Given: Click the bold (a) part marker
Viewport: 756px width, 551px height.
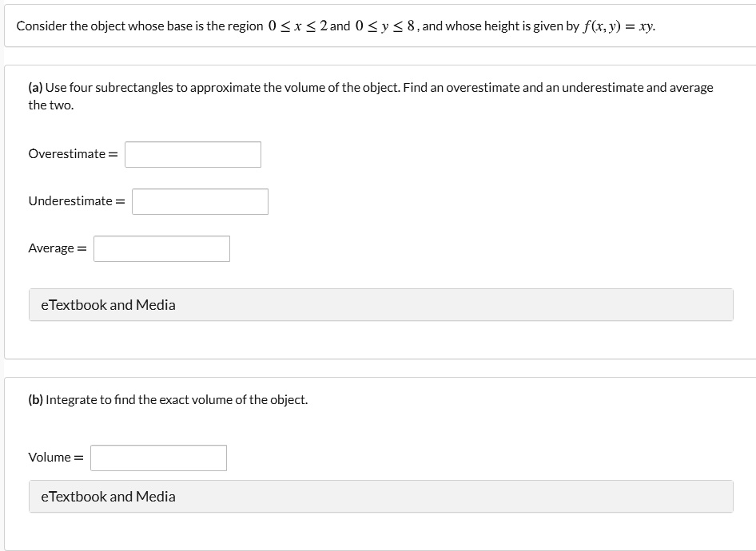Looking at the screenshot, I should 36,87.
